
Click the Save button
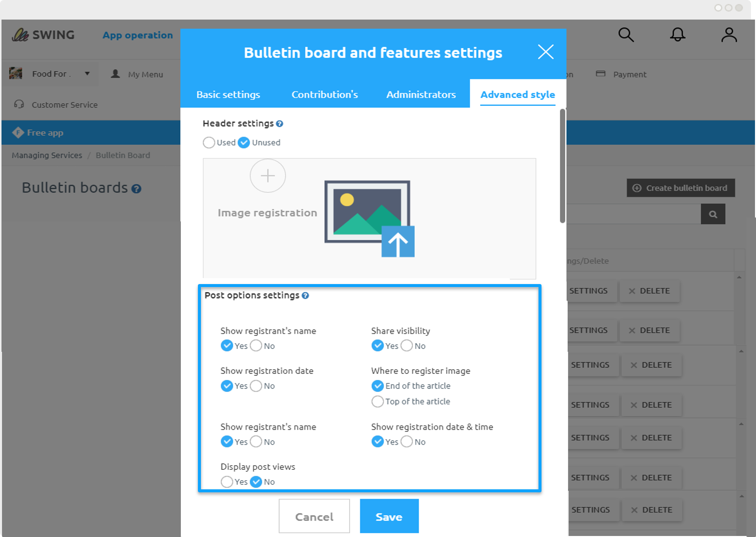click(389, 516)
